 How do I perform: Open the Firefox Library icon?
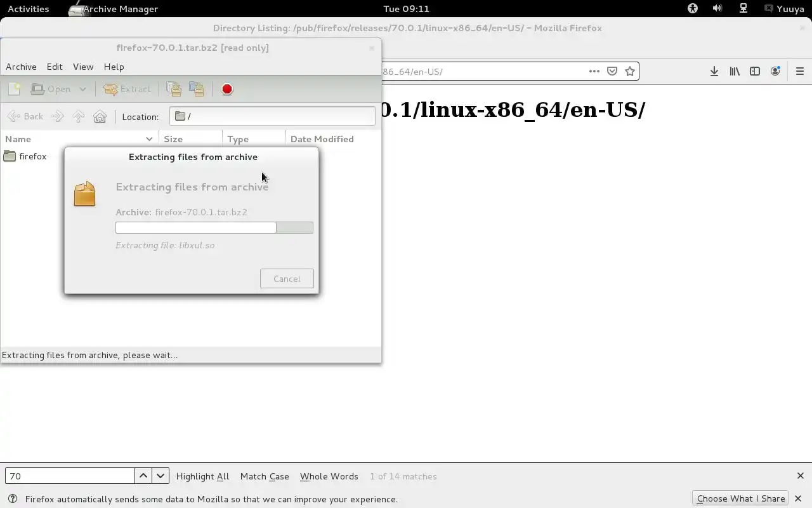click(735, 71)
